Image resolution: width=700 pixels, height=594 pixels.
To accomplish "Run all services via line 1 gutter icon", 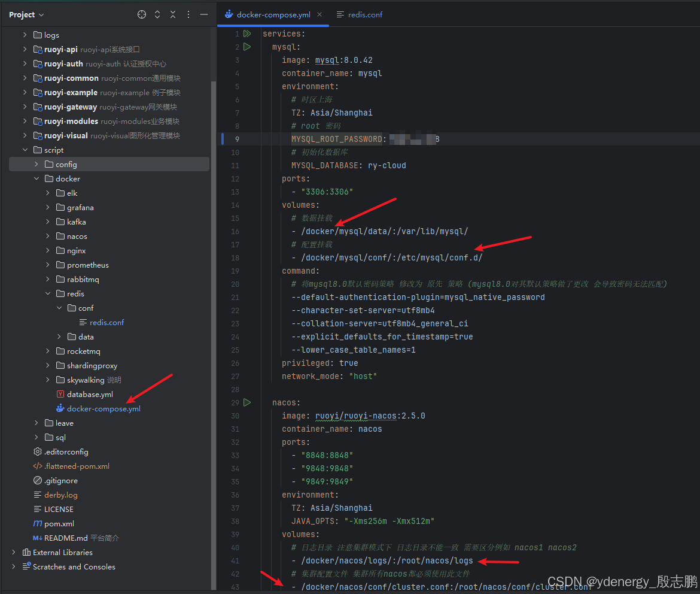I will point(246,34).
